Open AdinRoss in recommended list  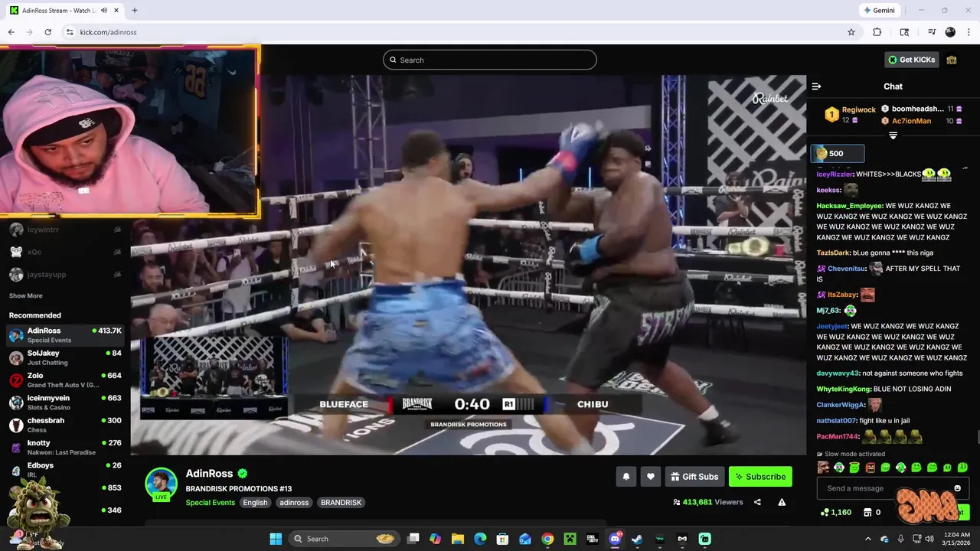point(65,334)
